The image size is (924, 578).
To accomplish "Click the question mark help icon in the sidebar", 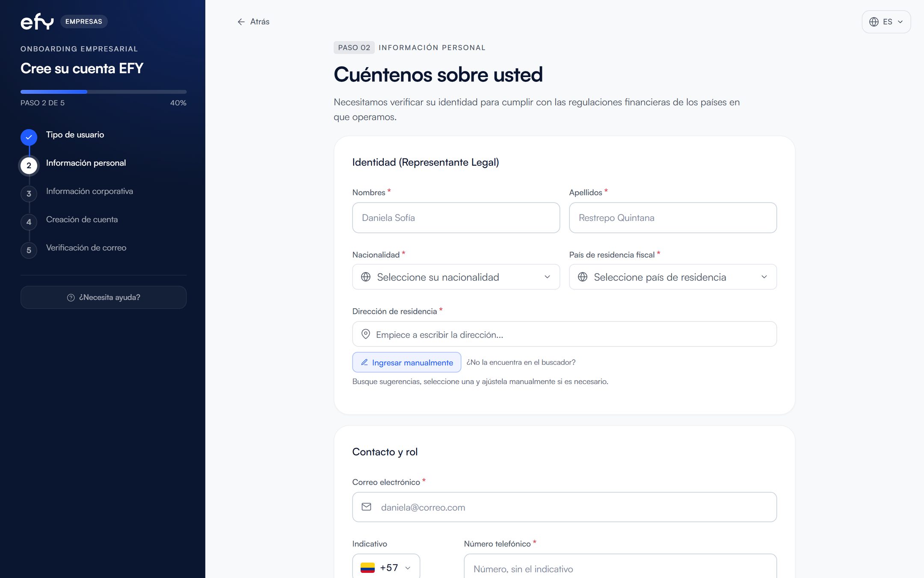I will pos(71,298).
